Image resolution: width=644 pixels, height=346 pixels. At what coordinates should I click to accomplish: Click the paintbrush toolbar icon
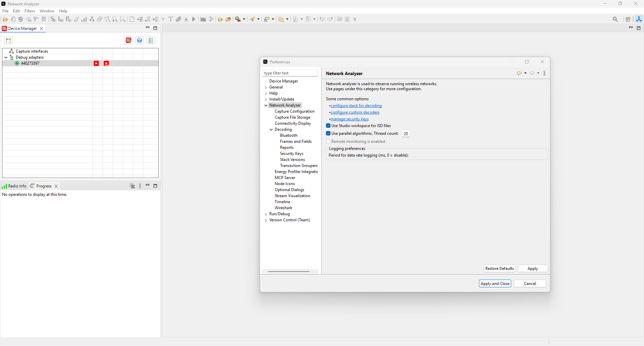pos(253,19)
